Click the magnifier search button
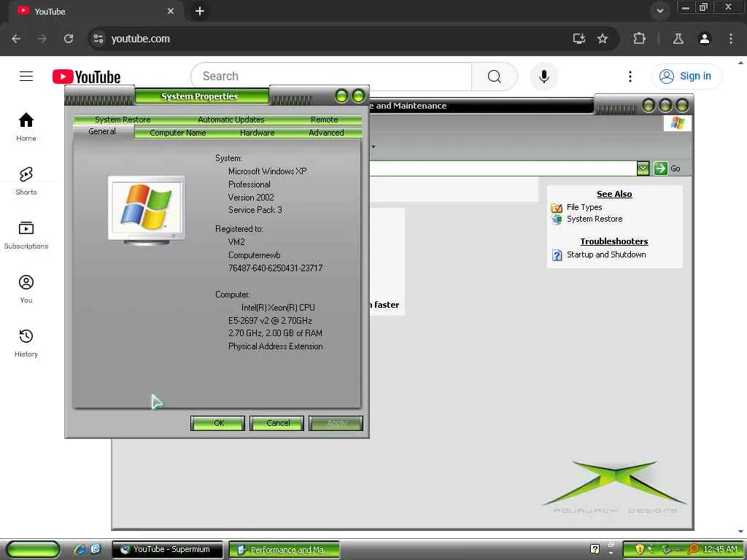The image size is (747, 560). pos(494,76)
